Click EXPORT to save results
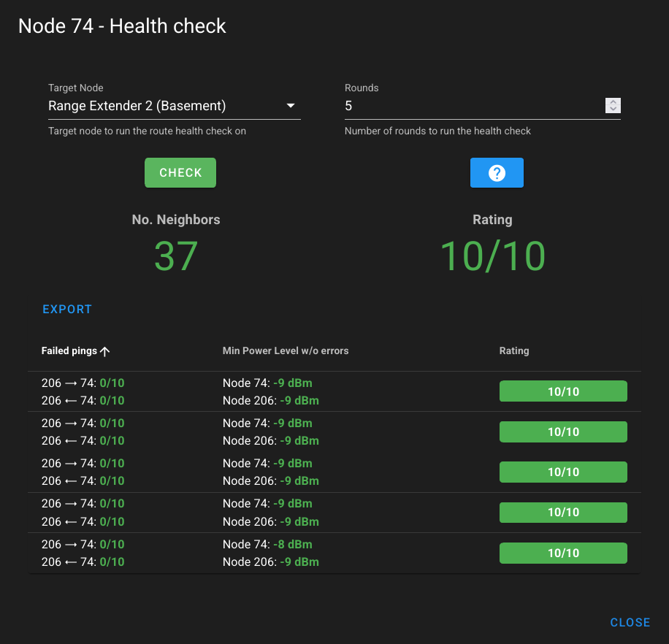Screen dimensions: 669x644 (x=66, y=309)
